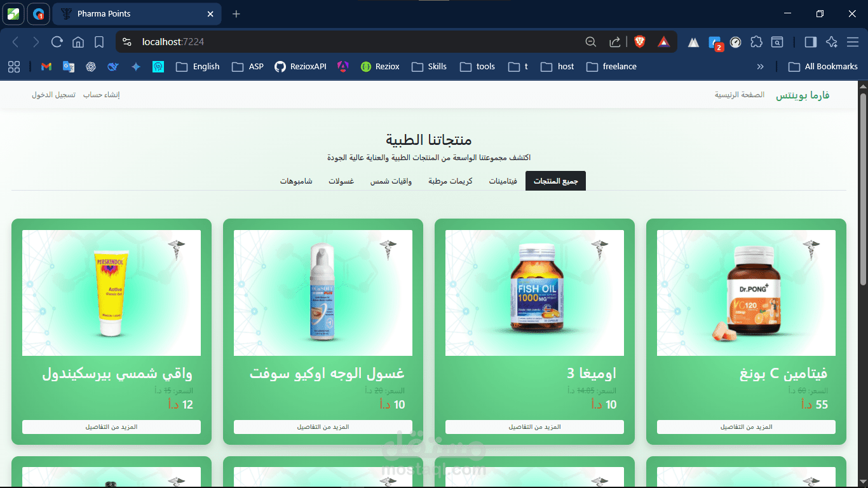
Task: Open the extensions puzzle-piece menu
Action: click(756, 42)
